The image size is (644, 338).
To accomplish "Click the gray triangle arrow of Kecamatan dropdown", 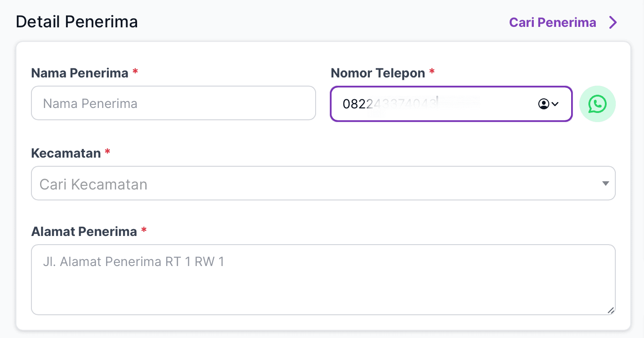I will point(605,184).
